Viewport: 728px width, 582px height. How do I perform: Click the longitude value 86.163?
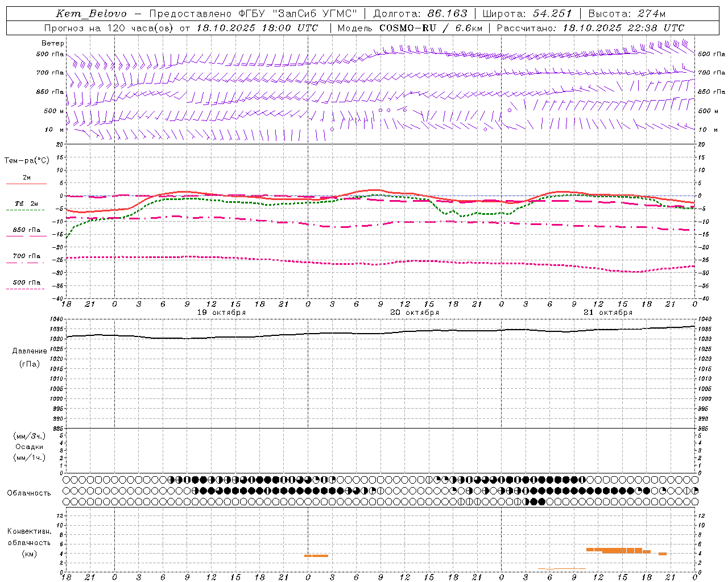coord(447,14)
